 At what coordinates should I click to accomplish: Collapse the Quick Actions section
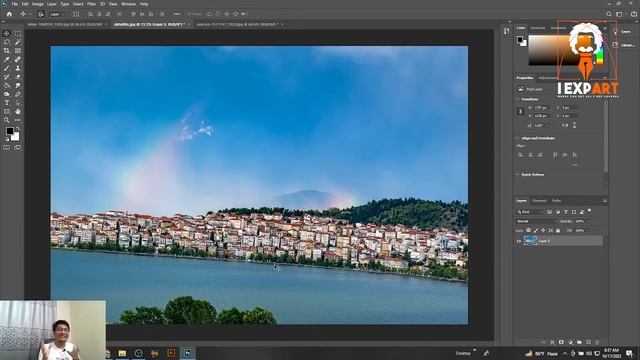[518, 174]
